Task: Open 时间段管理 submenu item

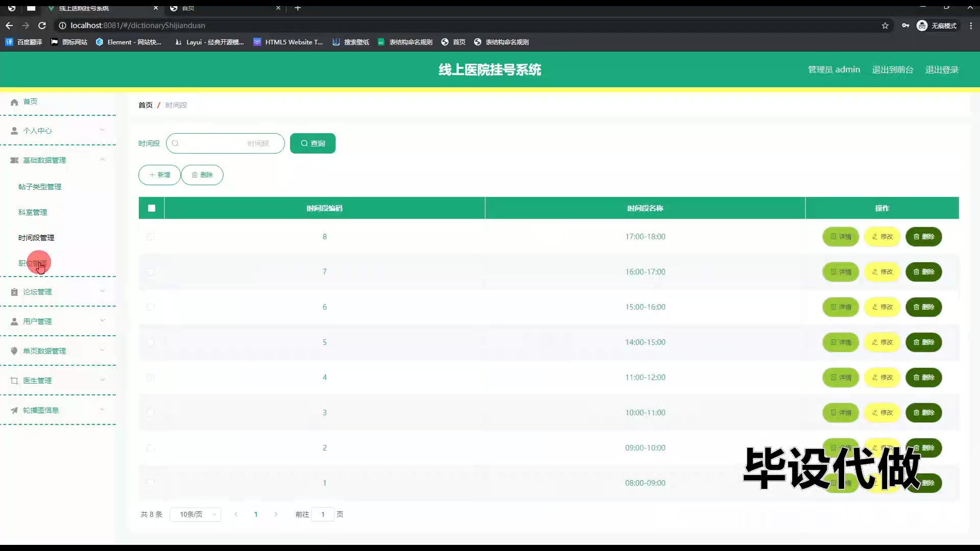Action: pos(36,238)
